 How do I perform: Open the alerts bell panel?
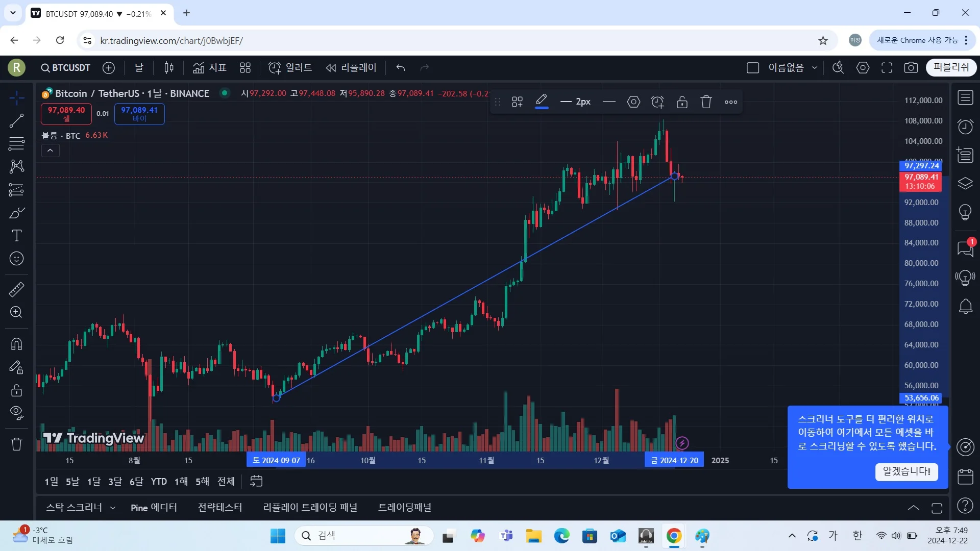pos(965,307)
